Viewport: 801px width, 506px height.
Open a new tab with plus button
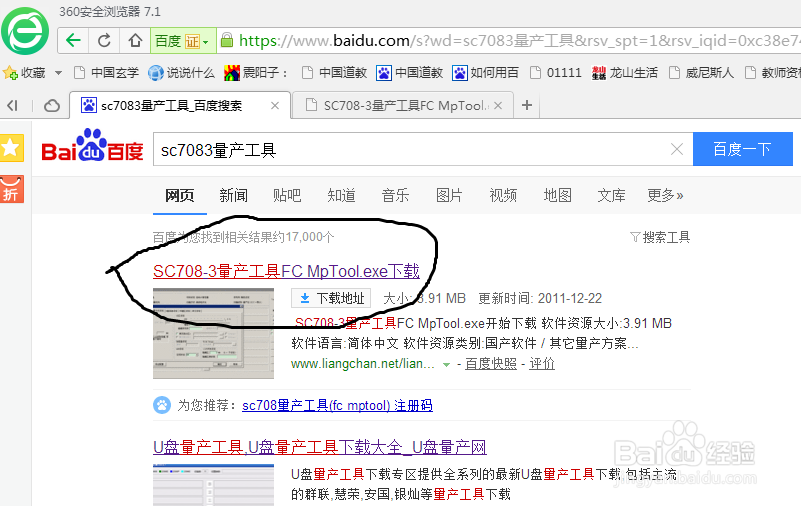click(x=527, y=106)
